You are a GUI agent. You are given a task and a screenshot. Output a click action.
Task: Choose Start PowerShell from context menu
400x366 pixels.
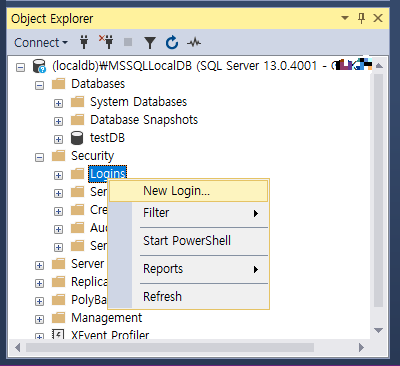(188, 241)
